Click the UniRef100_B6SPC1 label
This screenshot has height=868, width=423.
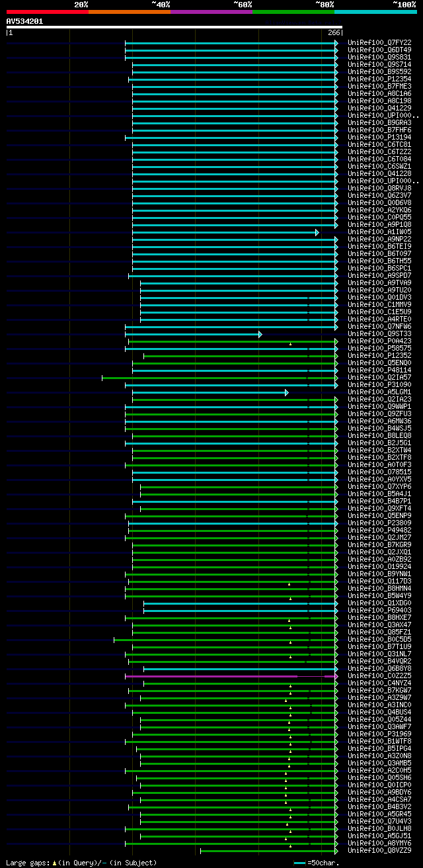(x=380, y=268)
